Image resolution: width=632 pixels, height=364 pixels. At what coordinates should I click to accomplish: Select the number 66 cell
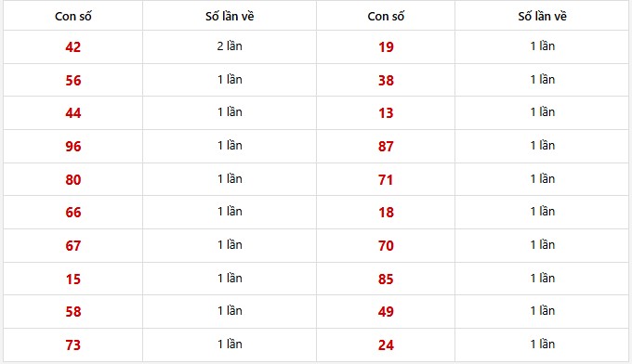tap(72, 213)
